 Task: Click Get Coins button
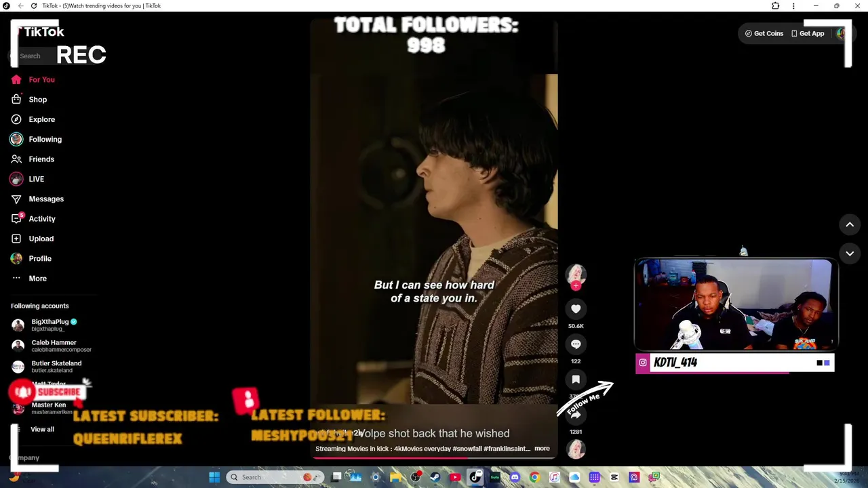[764, 33]
